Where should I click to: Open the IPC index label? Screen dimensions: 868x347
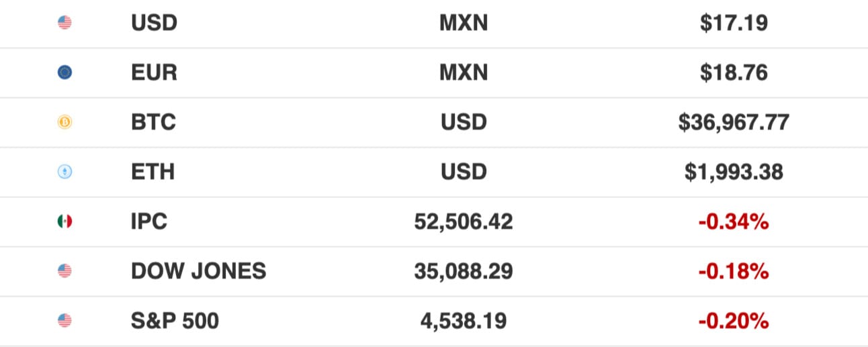click(x=149, y=222)
